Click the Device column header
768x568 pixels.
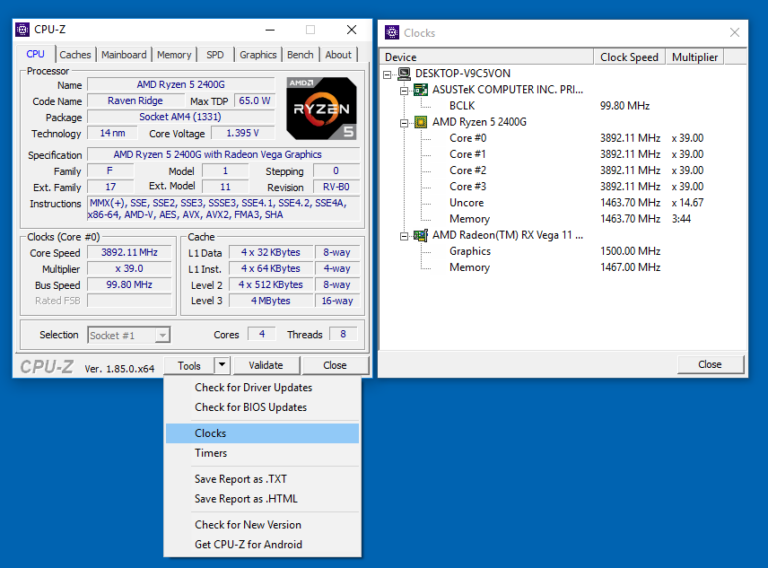486,57
